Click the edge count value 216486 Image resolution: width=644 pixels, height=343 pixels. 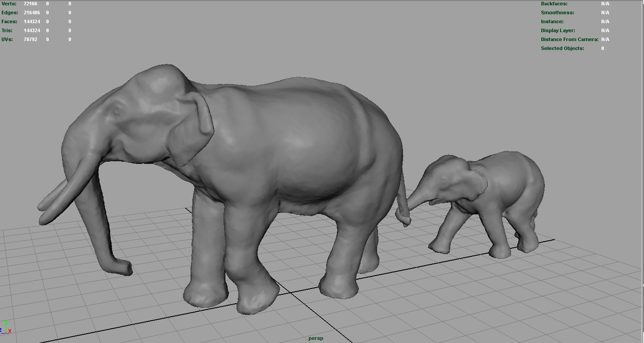[x=32, y=13]
